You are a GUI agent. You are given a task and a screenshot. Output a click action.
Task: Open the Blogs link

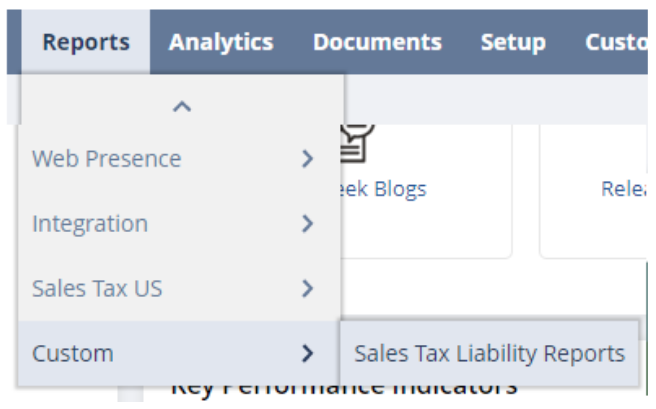pos(385,188)
